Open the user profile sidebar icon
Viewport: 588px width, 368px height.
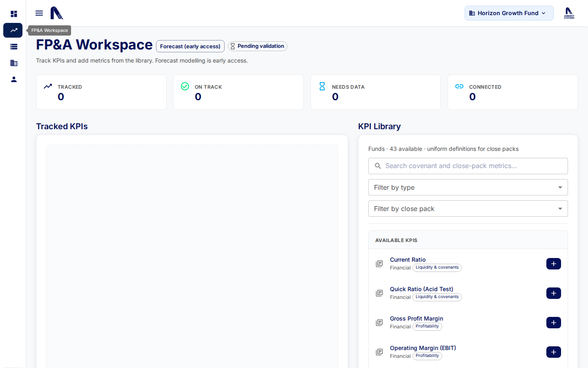pos(14,79)
